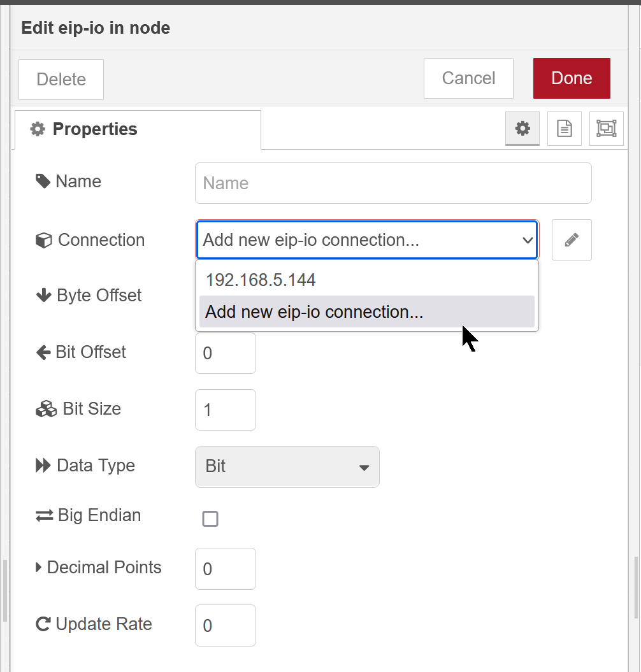
Task: Click the Update Rate refresh icon
Action: pyautogui.click(x=43, y=624)
